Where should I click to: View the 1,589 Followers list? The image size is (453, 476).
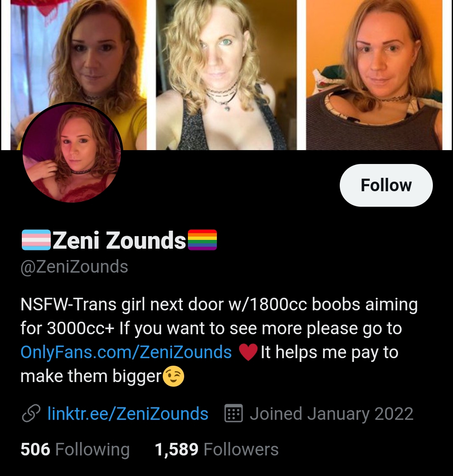[x=216, y=449]
